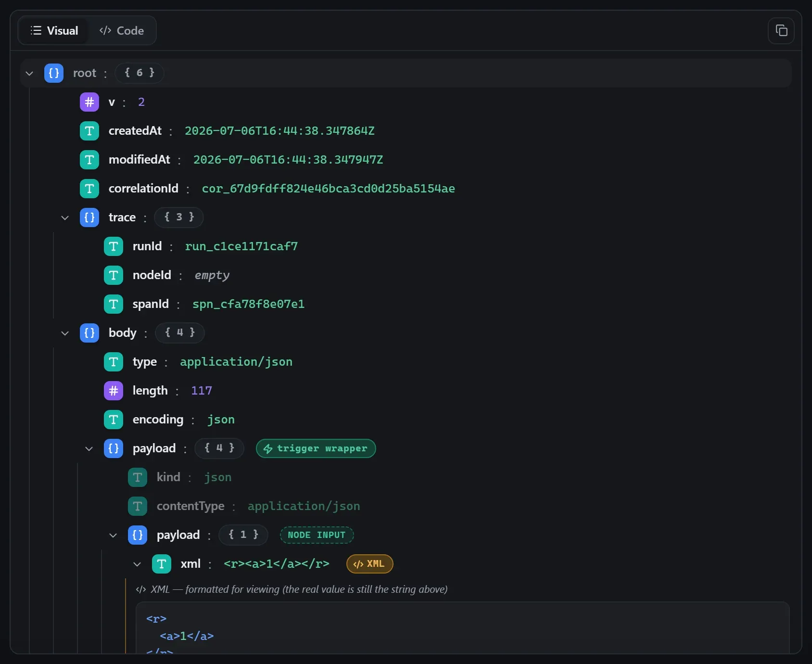Image resolution: width=812 pixels, height=664 pixels.
Task: Click the text icon beside spanId
Action: coord(114,304)
